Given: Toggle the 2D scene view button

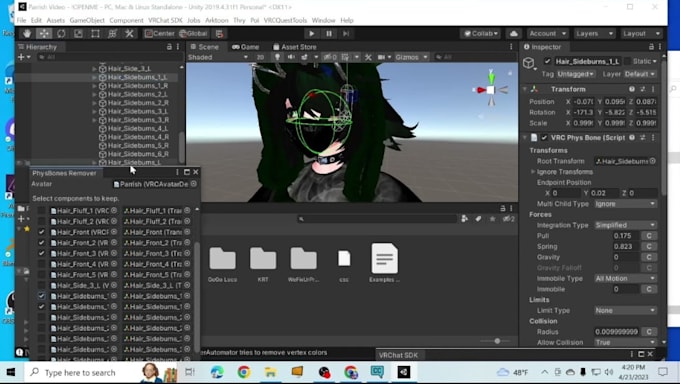Looking at the screenshot, I should tap(260, 57).
